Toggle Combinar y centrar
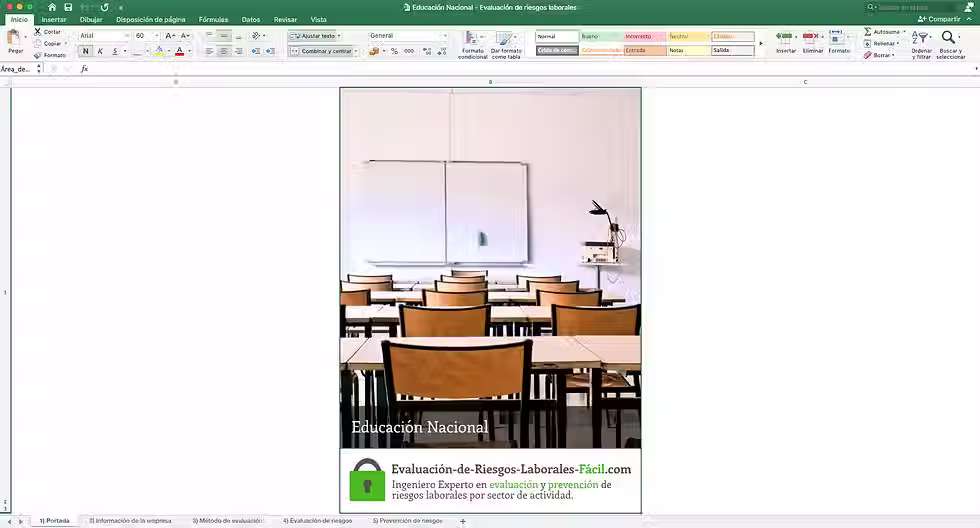 coord(323,51)
